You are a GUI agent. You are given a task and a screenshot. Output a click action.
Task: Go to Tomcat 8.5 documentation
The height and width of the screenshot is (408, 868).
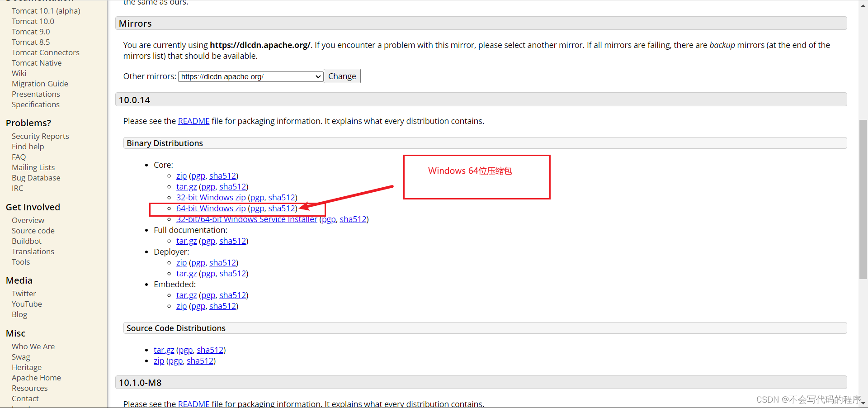coord(31,42)
